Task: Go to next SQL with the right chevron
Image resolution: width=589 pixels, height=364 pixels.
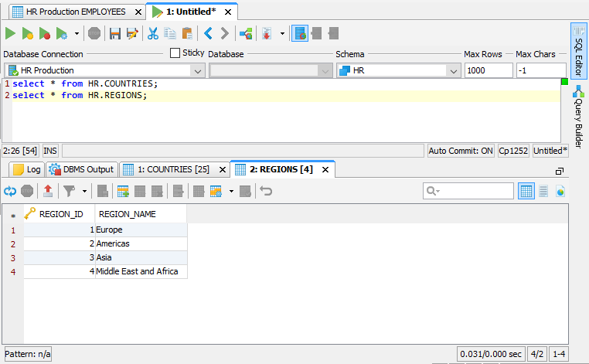Action: point(225,34)
